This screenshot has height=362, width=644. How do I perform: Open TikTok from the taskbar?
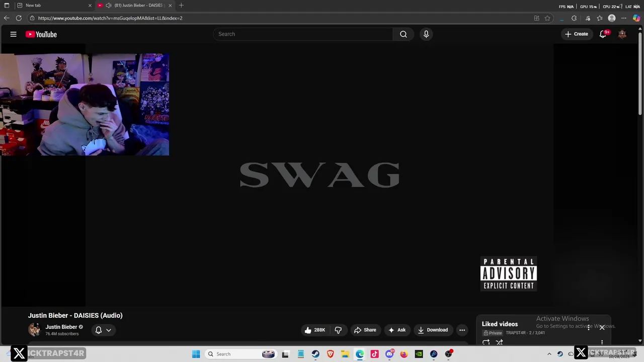point(374,354)
